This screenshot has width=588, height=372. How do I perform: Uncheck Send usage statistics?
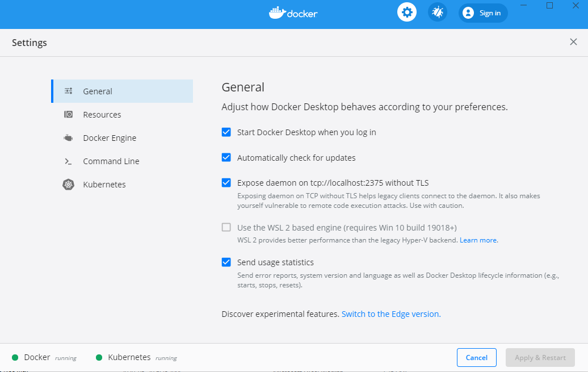[226, 262]
